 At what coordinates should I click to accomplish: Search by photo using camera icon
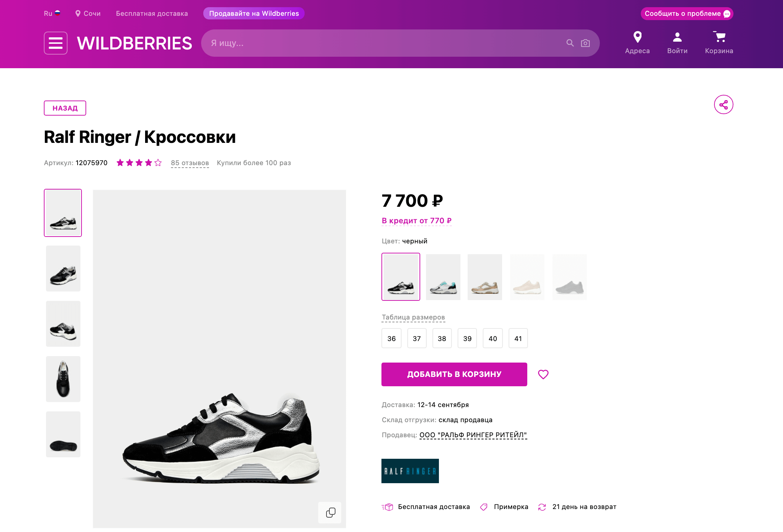click(585, 43)
